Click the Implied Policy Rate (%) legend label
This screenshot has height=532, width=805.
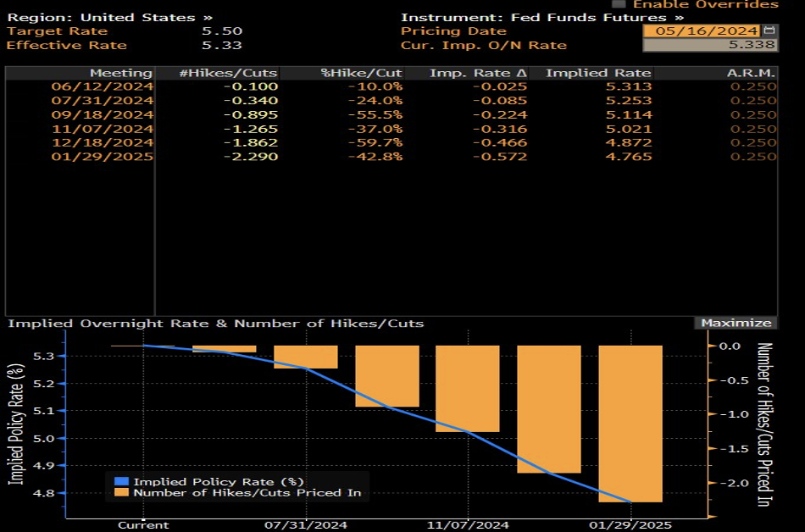pos(219,482)
